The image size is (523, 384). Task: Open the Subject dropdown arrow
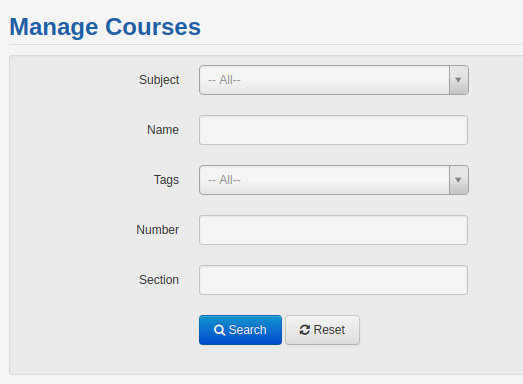pos(459,80)
